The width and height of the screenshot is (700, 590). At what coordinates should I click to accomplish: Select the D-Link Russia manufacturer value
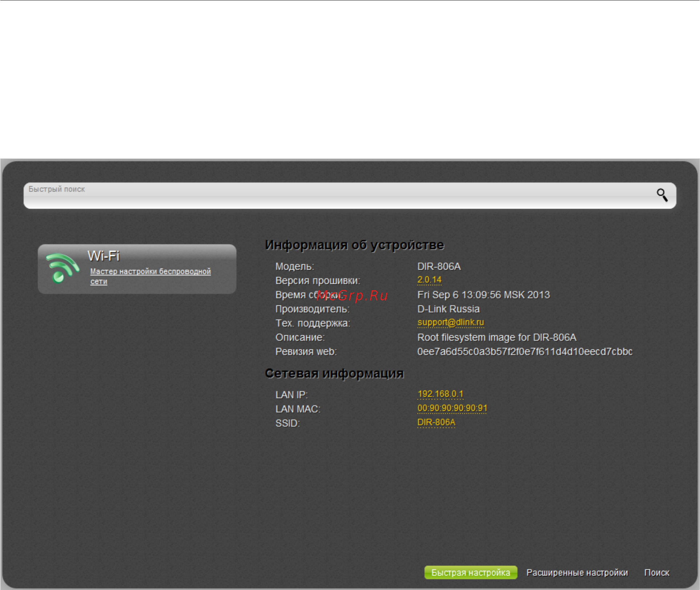[448, 309]
